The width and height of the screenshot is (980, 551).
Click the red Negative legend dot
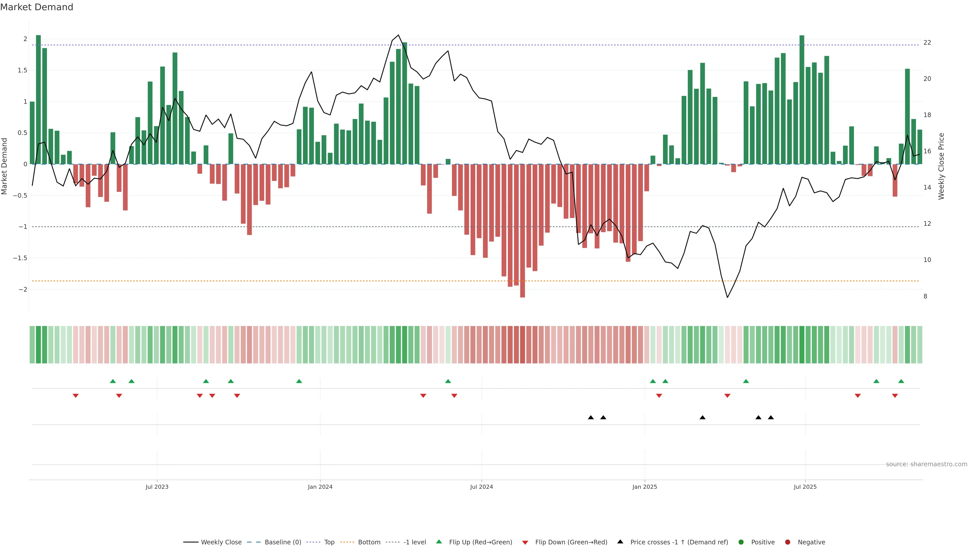[x=788, y=542]
